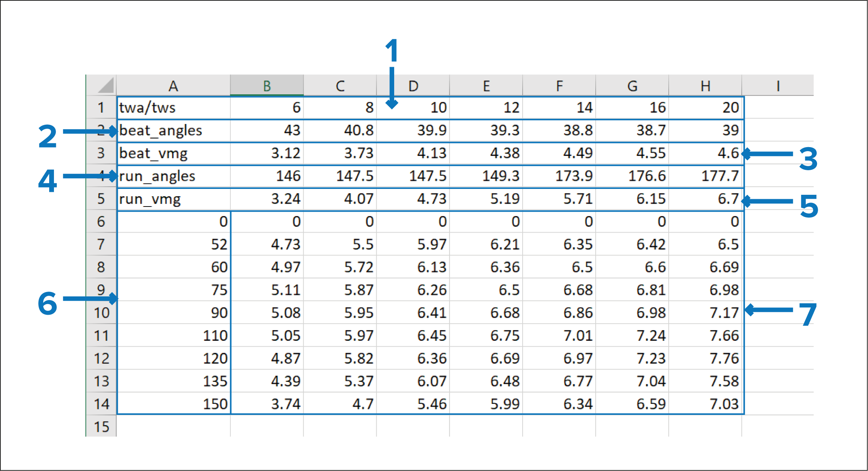The image size is (868, 471).
Task: Click the Select All corner triangle
Action: click(106, 86)
